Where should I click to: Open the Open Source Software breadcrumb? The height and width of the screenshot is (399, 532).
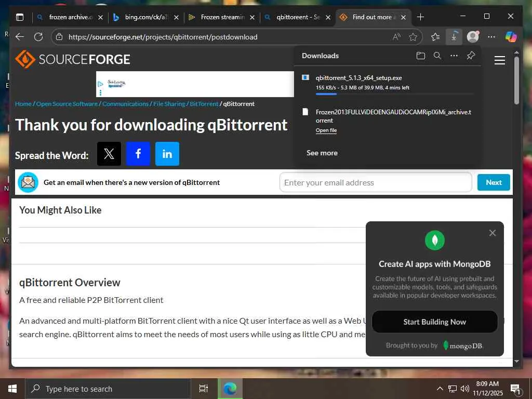pos(67,104)
